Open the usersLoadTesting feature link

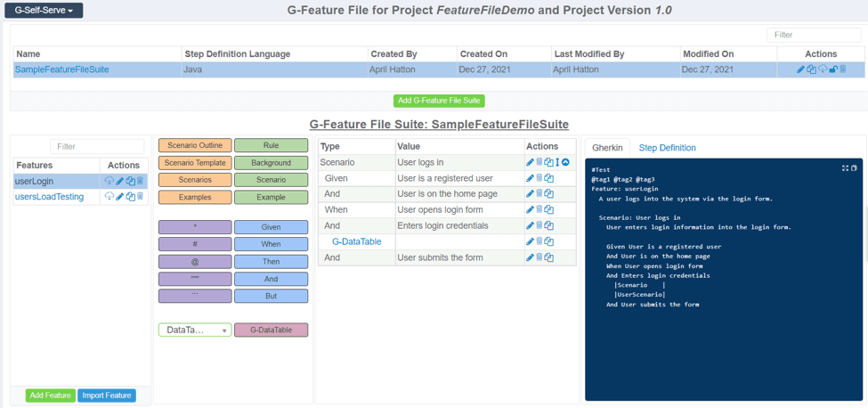pyautogui.click(x=49, y=197)
